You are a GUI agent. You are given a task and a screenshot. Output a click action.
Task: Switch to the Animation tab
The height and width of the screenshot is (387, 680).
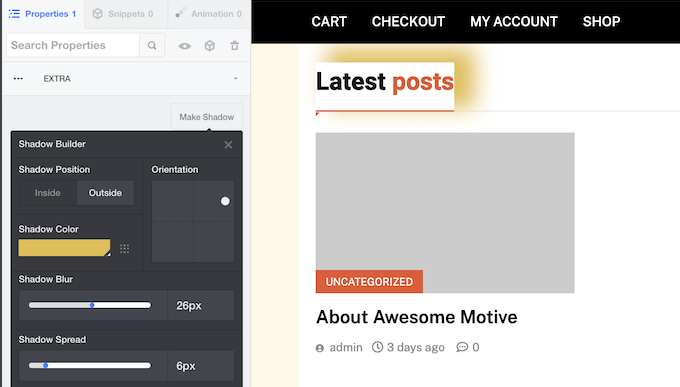click(209, 14)
